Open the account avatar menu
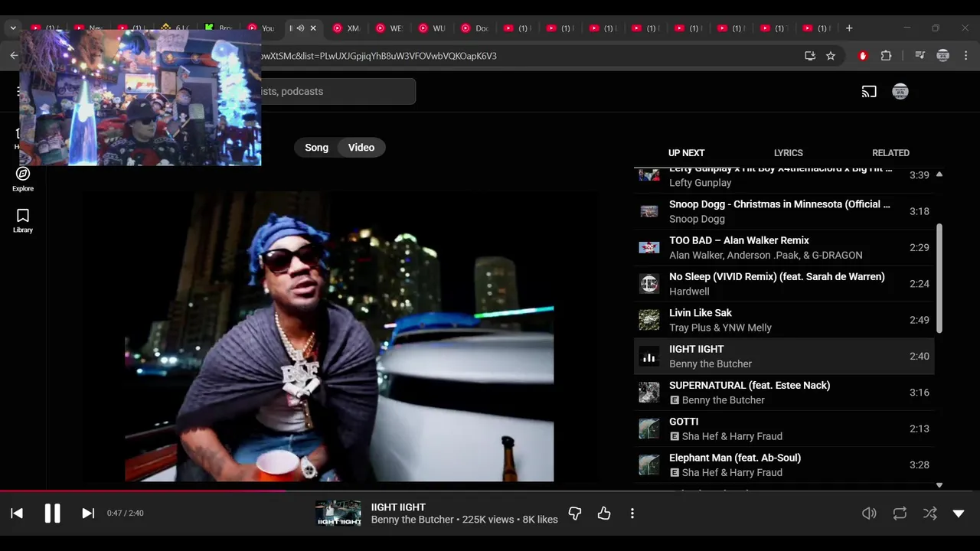This screenshot has width=980, height=551. pos(900,92)
